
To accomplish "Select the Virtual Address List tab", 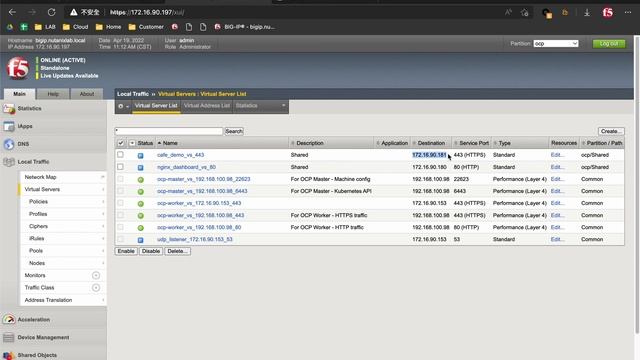I will click(x=207, y=106).
